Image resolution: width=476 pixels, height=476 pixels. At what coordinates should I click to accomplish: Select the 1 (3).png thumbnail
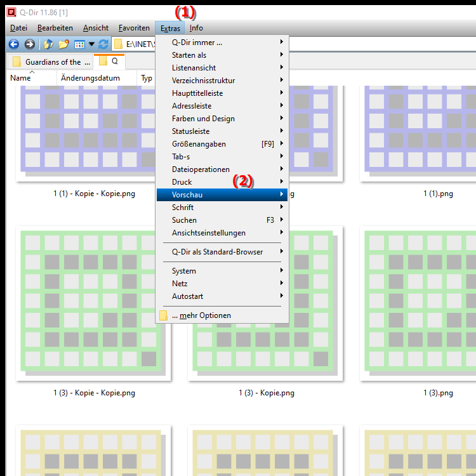[x=419, y=303]
